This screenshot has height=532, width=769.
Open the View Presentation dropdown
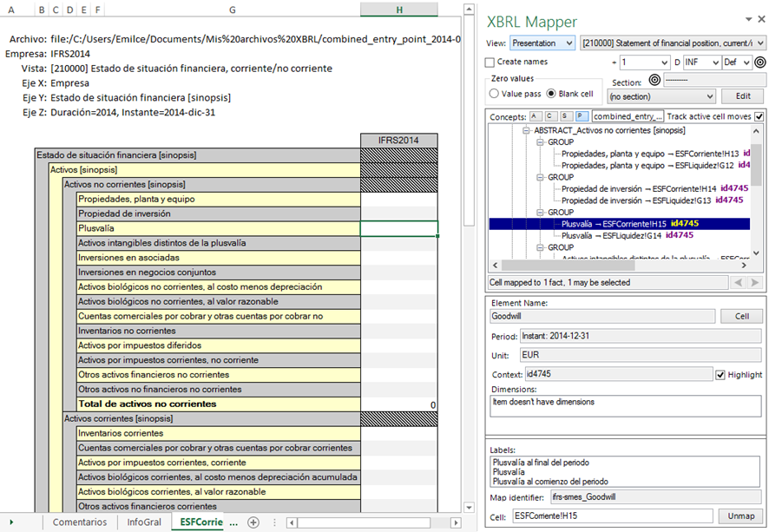(x=542, y=43)
